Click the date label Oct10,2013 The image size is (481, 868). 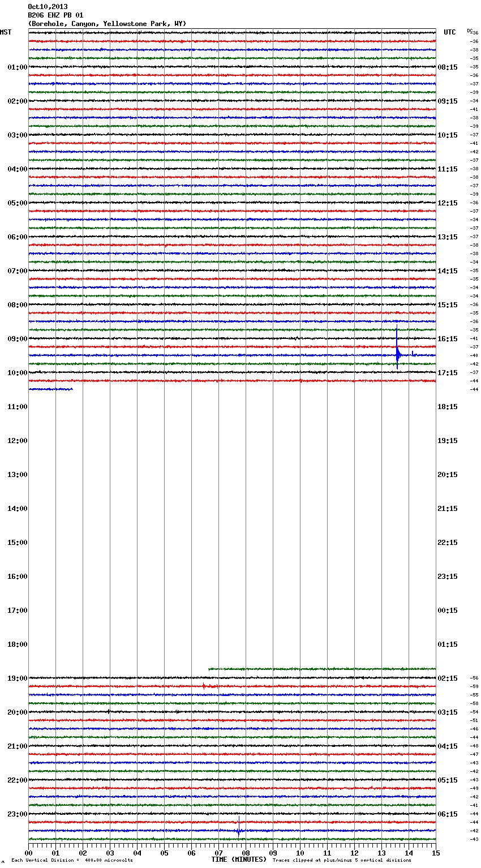click(48, 7)
